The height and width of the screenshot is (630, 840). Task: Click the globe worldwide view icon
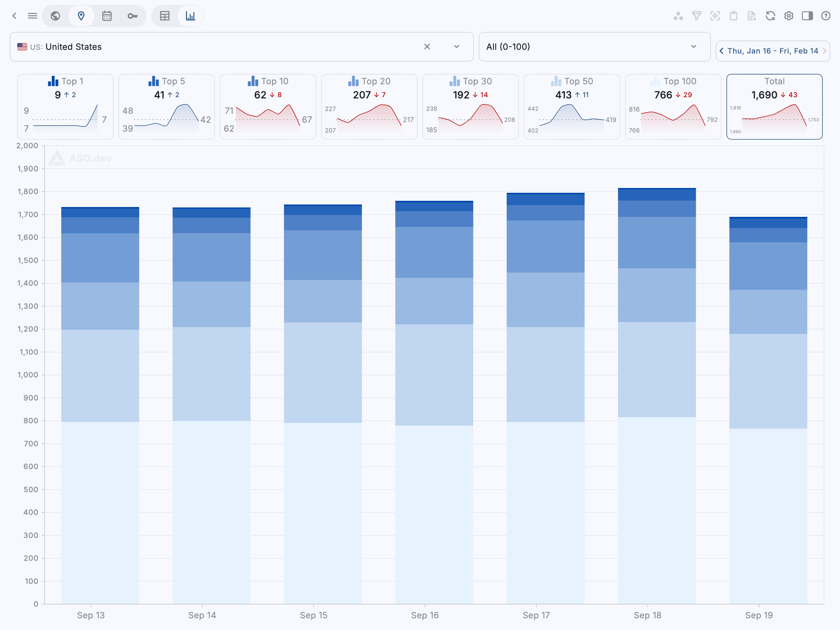pos(55,16)
